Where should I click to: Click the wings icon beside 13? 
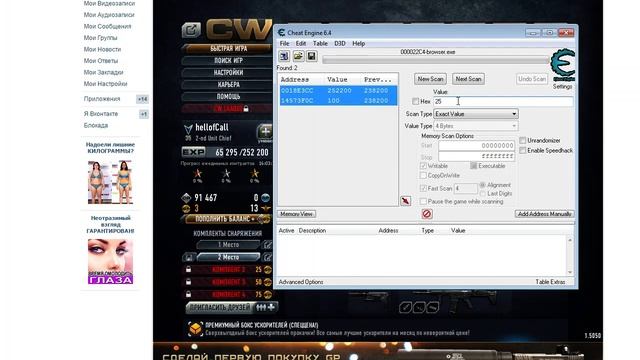[x=266, y=209]
